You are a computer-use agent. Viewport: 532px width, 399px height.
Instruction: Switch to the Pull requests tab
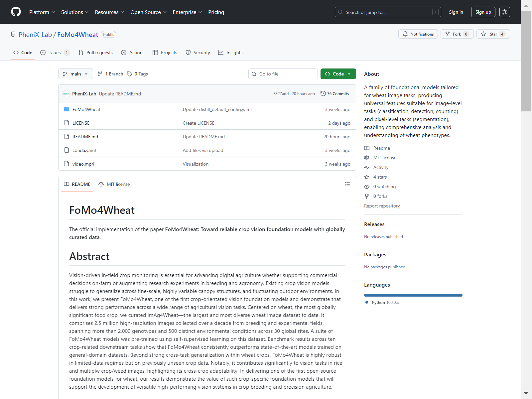95,53
